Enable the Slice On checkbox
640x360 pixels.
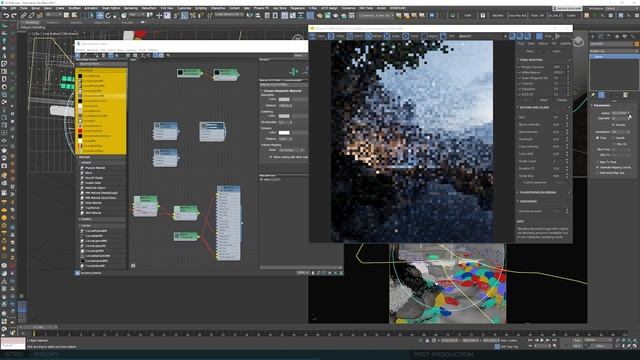tap(613, 144)
